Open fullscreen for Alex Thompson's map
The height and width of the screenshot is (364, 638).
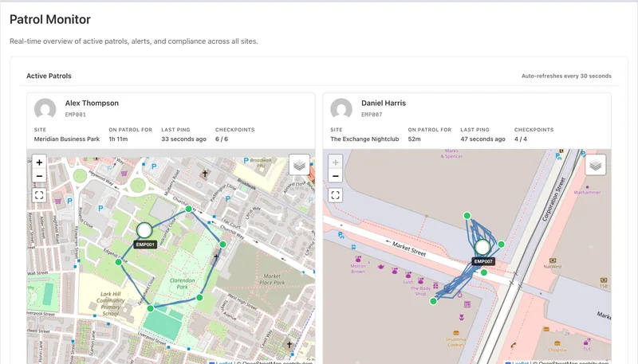tap(39, 195)
